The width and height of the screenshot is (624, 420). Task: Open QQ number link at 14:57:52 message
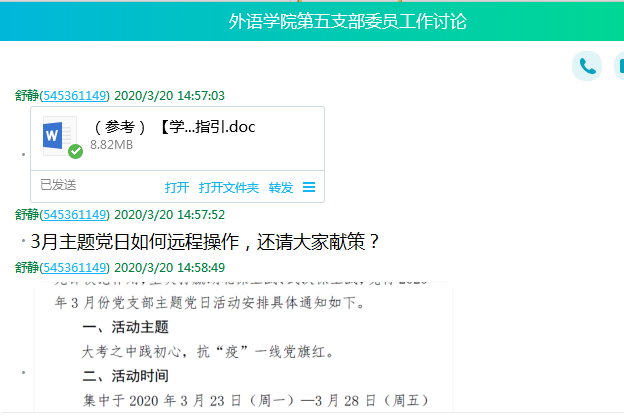pyautogui.click(x=75, y=214)
